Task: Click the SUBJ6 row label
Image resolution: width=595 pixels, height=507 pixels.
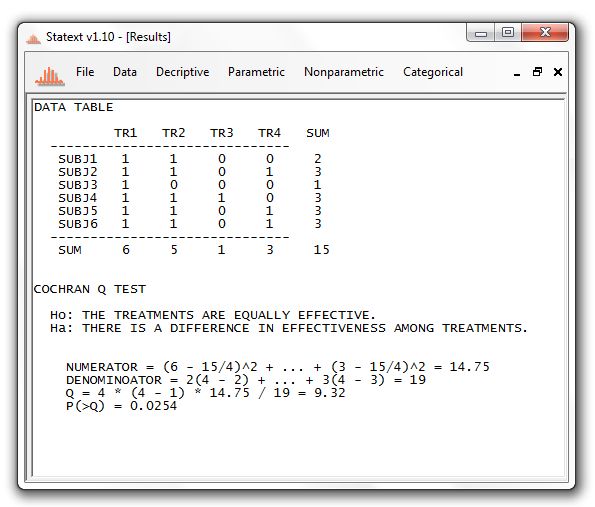Action: pos(78,224)
